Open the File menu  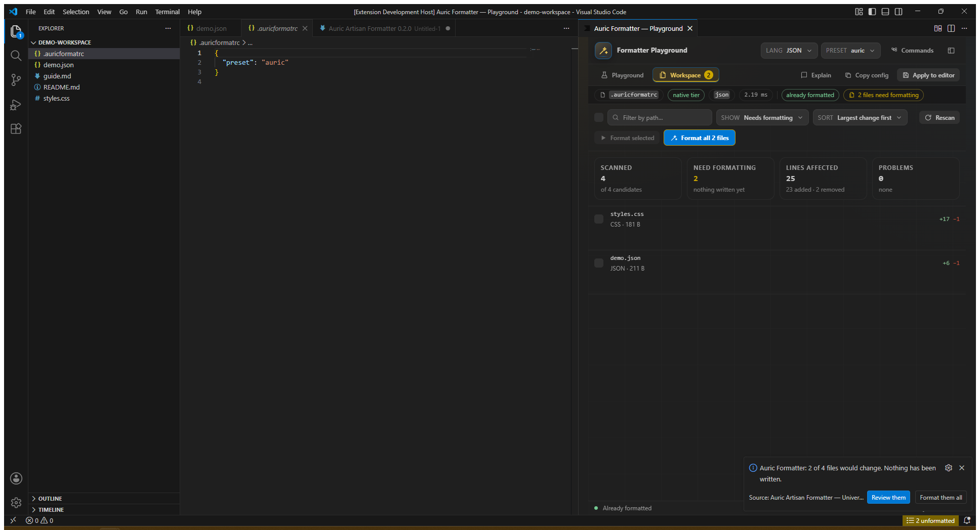30,12
